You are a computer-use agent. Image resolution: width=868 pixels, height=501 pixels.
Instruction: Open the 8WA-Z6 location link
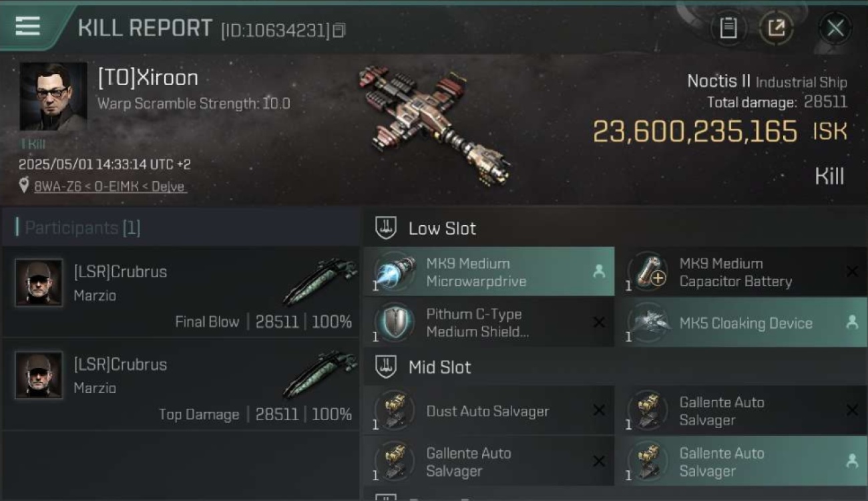110,186
